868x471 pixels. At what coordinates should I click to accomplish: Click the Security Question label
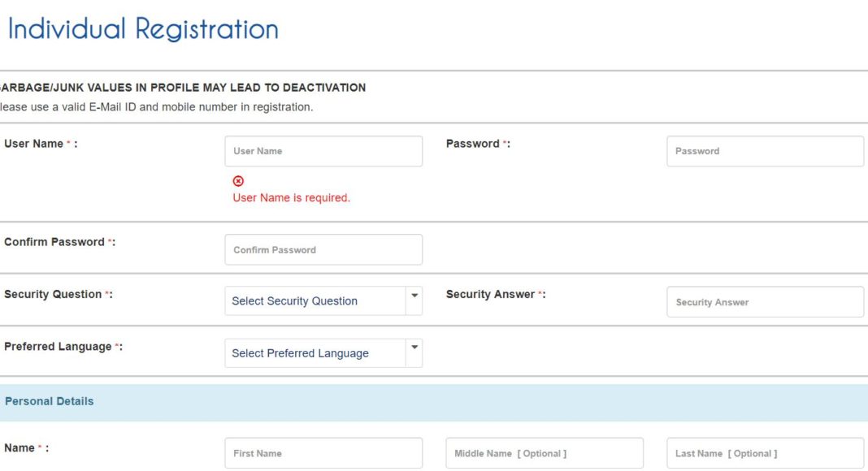(x=53, y=294)
